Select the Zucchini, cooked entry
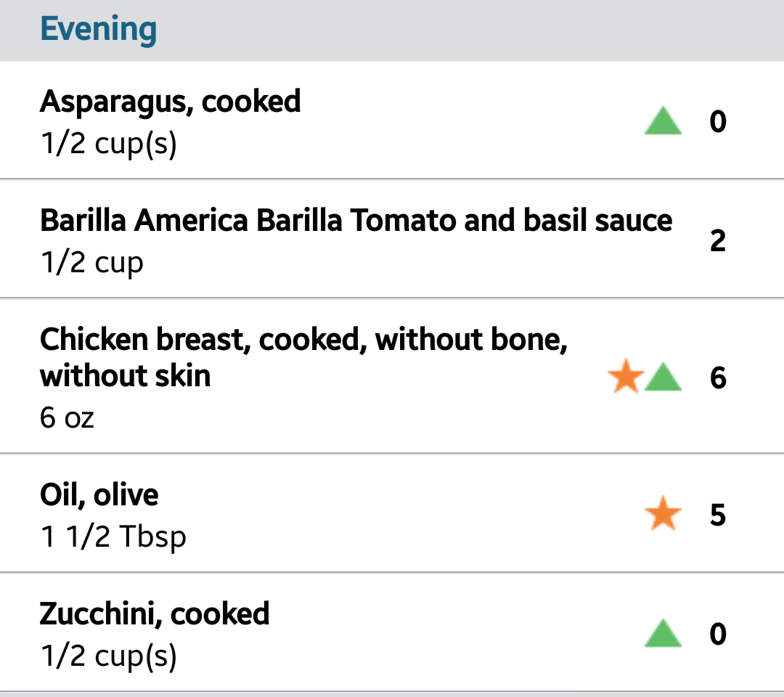Screen dimensions: 784x697 155,614
